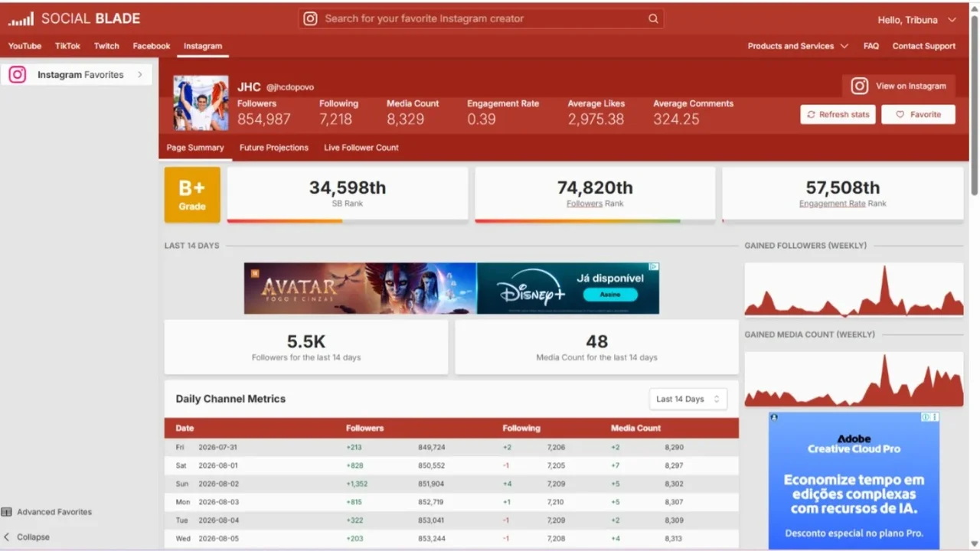Image resolution: width=980 pixels, height=551 pixels.
Task: Click the refresh icon in Refresh stats
Action: (x=811, y=115)
